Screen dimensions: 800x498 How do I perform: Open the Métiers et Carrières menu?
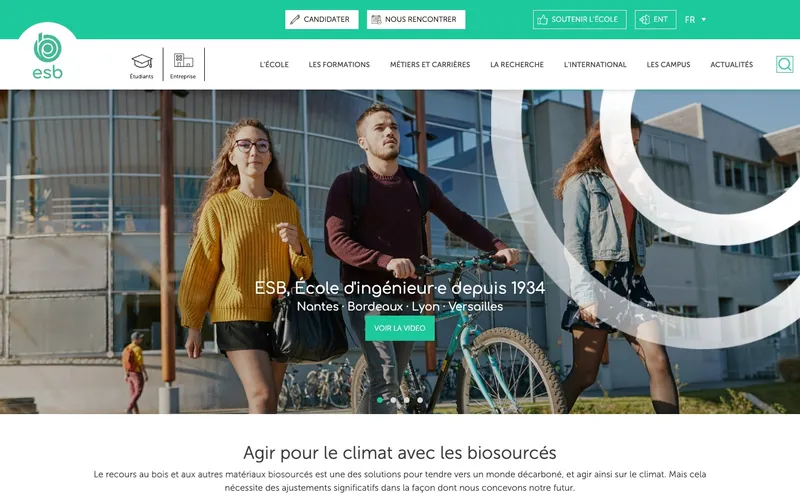[430, 64]
